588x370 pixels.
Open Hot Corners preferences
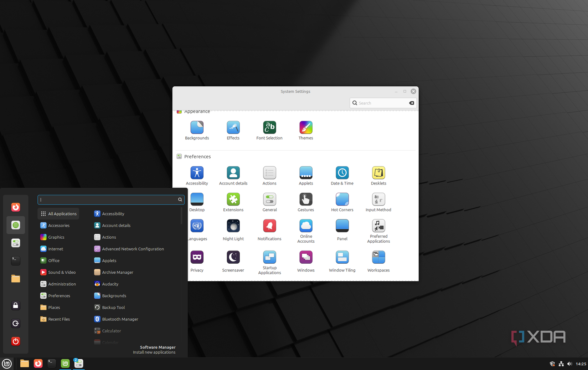click(342, 202)
